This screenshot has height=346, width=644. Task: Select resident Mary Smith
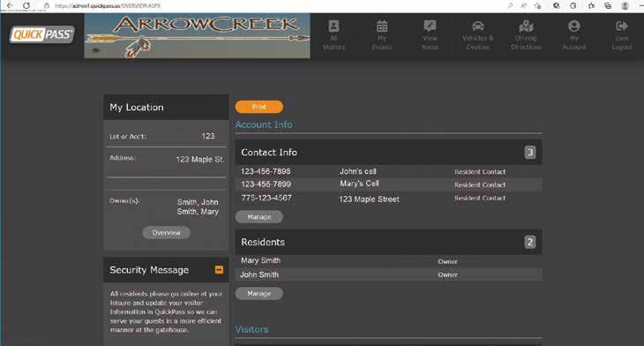coord(260,260)
